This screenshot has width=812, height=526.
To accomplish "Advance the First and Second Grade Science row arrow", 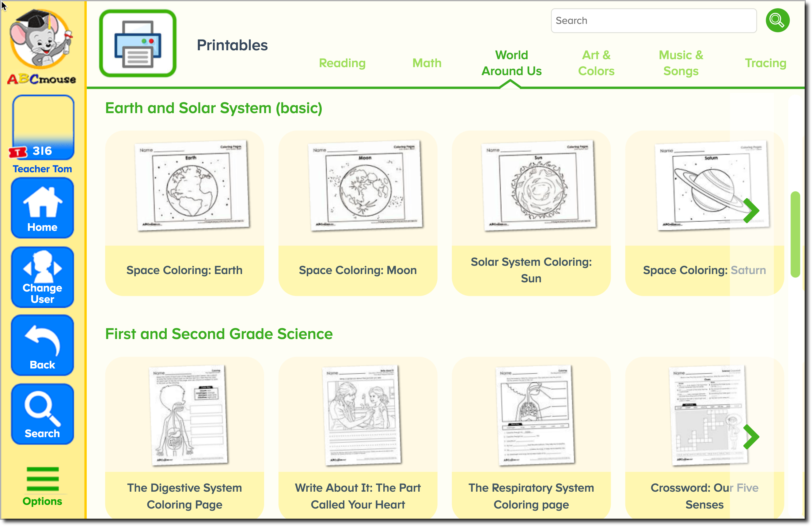I will 751,436.
